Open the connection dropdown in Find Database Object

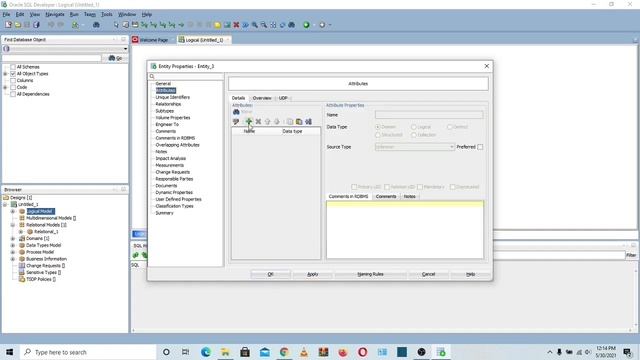pos(125,49)
